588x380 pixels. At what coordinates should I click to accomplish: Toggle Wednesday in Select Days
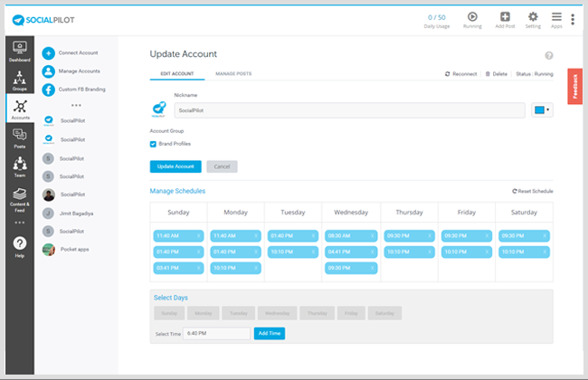(x=277, y=313)
